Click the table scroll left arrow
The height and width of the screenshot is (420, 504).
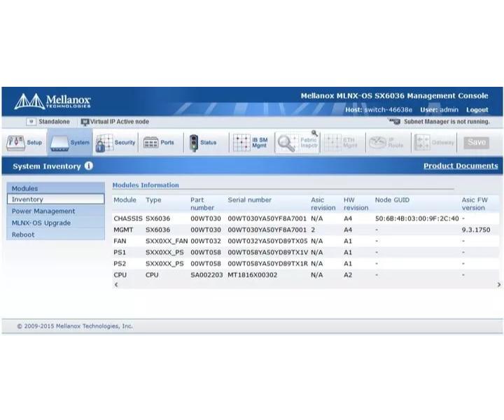tap(116, 284)
